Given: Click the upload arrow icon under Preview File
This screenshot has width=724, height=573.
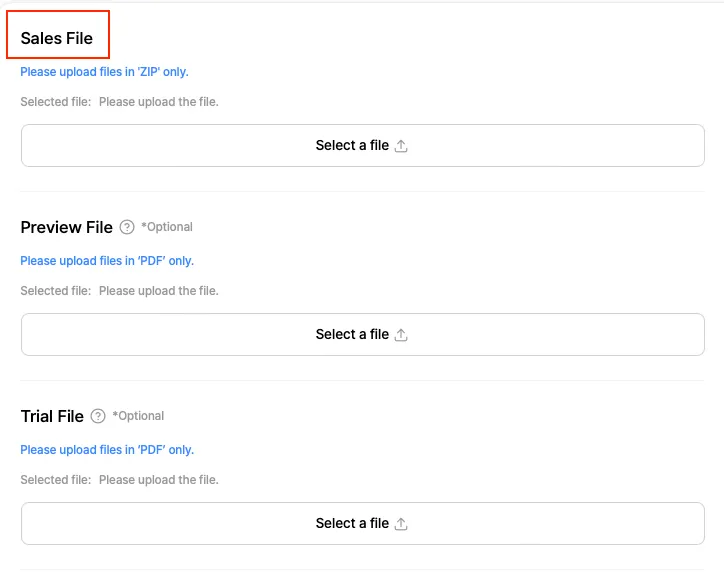Looking at the screenshot, I should (401, 335).
